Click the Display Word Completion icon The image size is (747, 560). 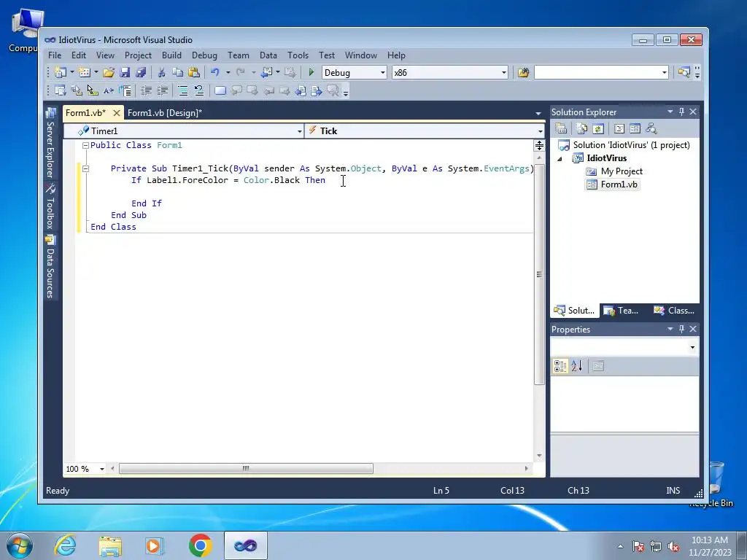click(x=109, y=90)
